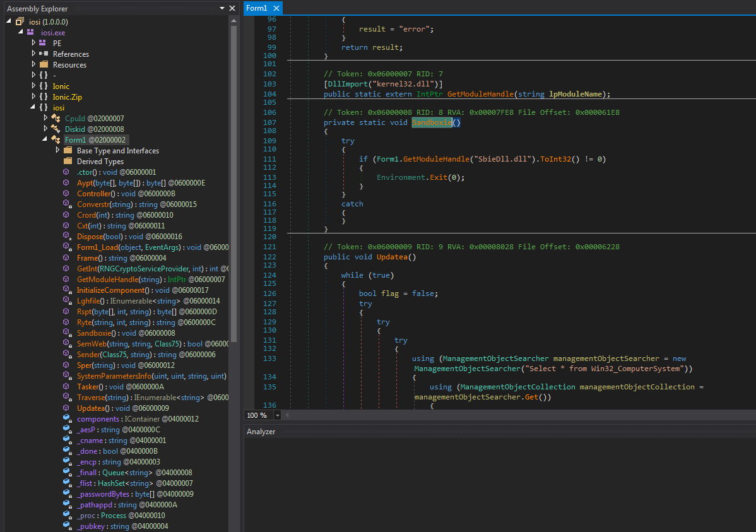Click the iosi.exe module icon
Viewport: 756px width, 532px height.
click(30, 32)
